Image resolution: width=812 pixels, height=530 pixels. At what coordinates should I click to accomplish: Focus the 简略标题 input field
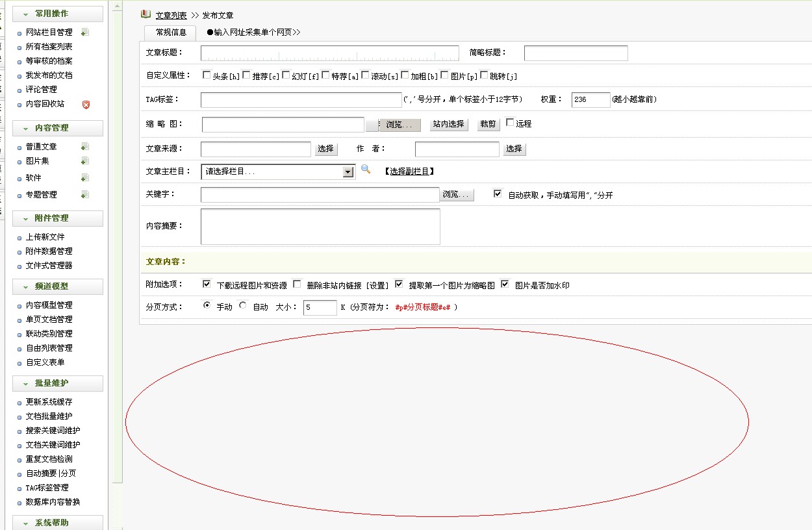point(576,53)
